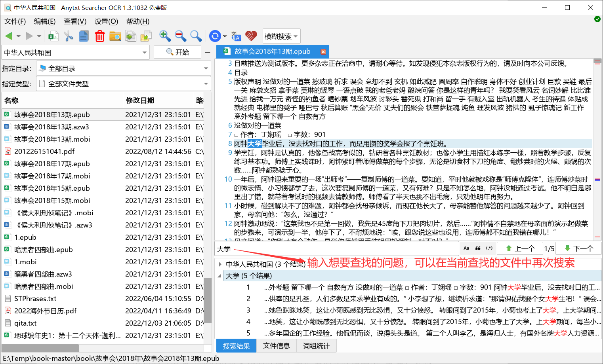Viewport: 603px width, 364px height.
Task: Switch to the 文件信息 tab
Action: click(x=277, y=346)
